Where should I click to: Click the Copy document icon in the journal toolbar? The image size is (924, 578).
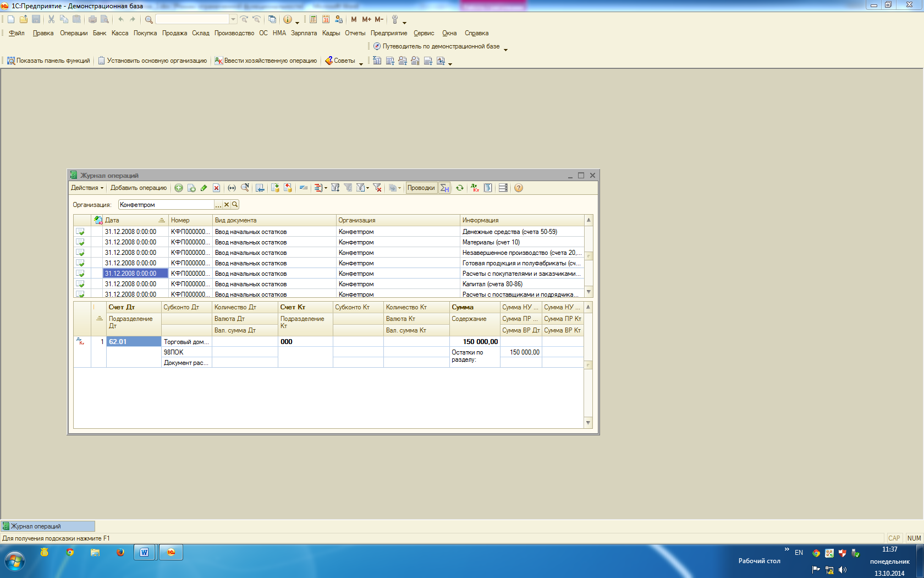191,188
